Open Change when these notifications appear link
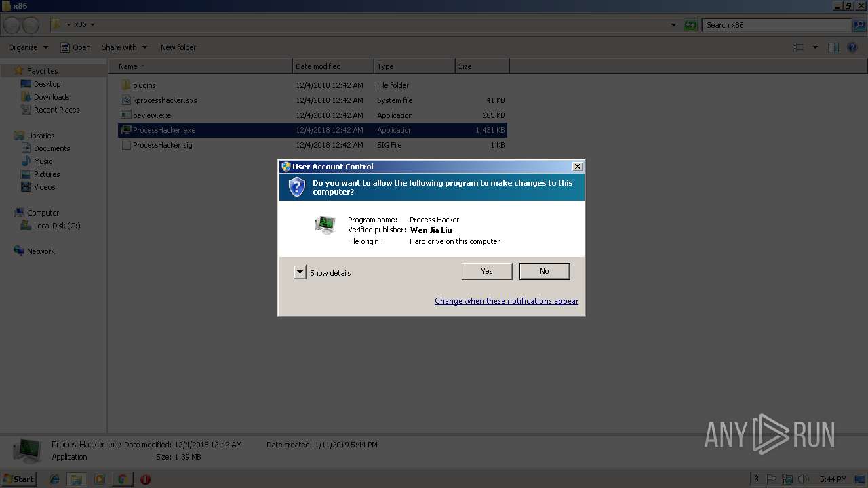868x488 pixels. point(507,301)
